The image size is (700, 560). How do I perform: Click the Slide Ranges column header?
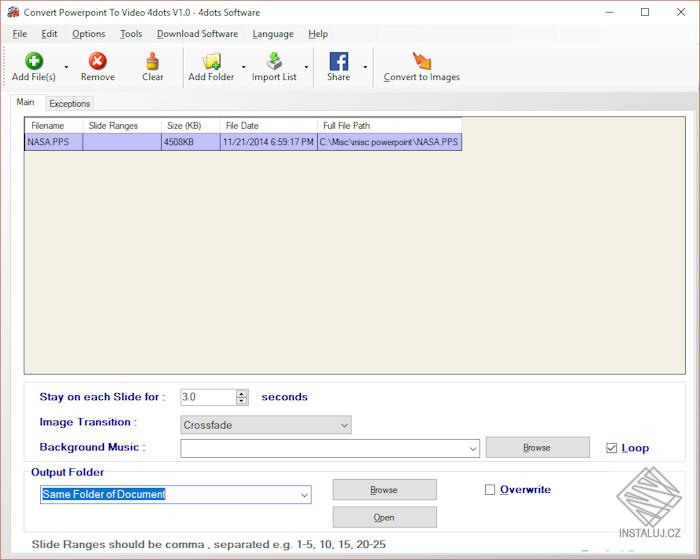(122, 125)
